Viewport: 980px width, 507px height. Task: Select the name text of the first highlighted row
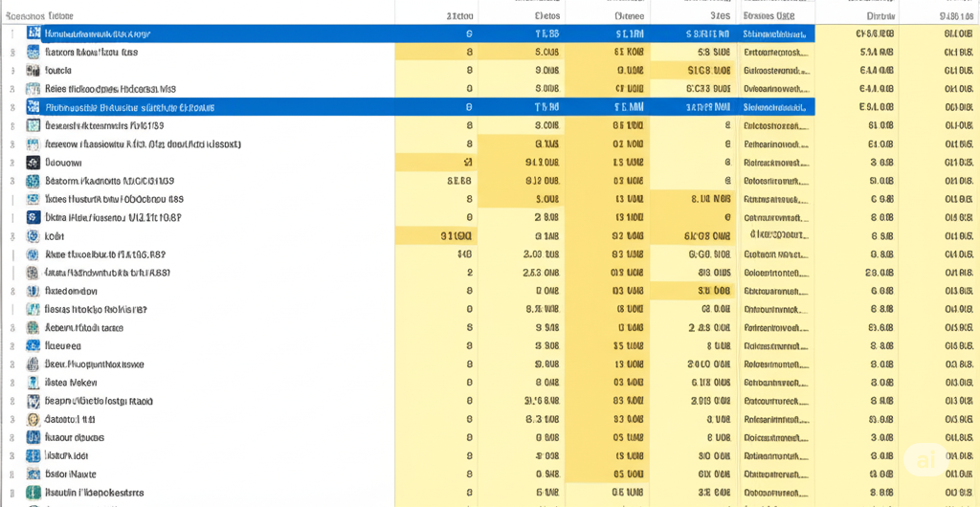99,33
